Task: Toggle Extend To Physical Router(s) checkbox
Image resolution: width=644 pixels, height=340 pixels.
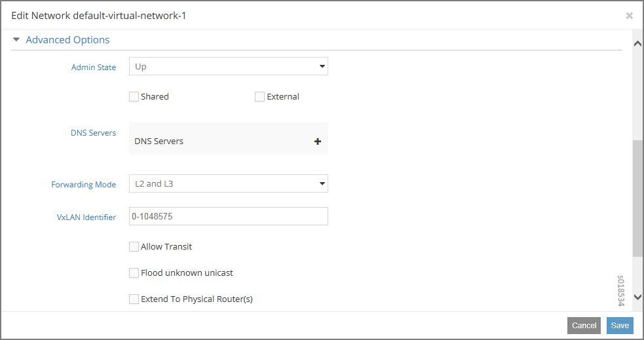Action: [x=134, y=299]
